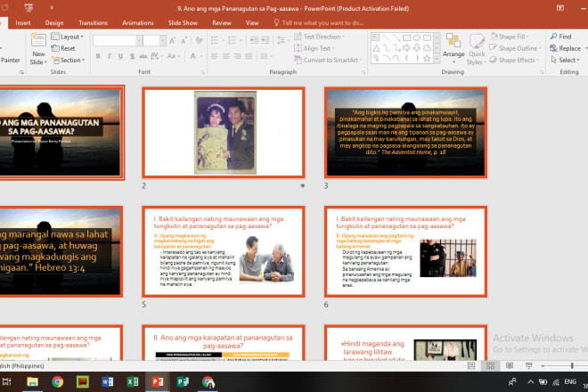Expand the shapes gallery More arrow
The width and height of the screenshot is (588, 392).
pyautogui.click(x=437, y=59)
